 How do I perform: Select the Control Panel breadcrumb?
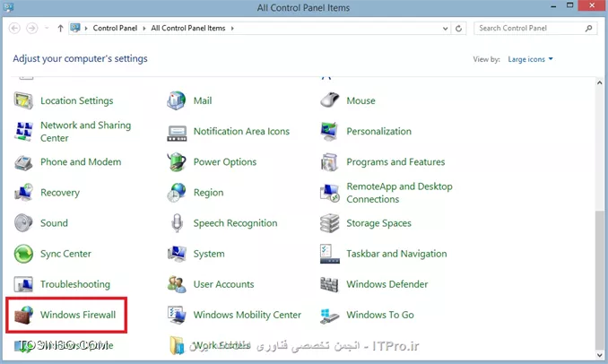115,29
